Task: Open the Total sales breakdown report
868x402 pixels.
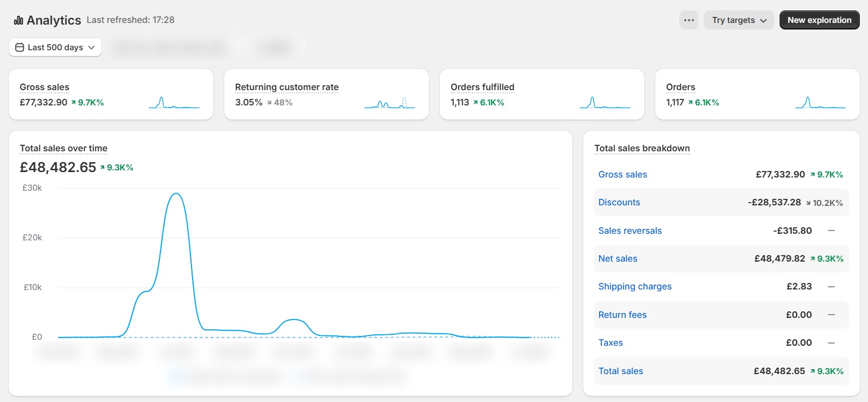Action: pos(642,148)
